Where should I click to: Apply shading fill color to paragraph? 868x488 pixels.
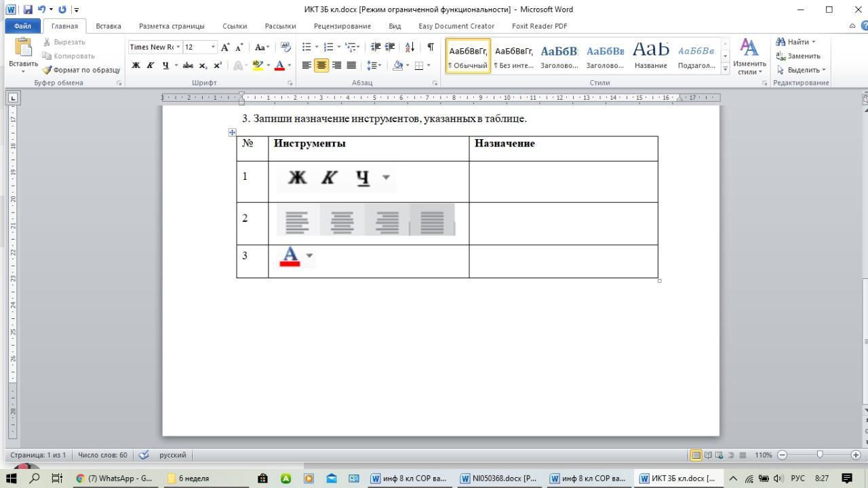[399, 66]
